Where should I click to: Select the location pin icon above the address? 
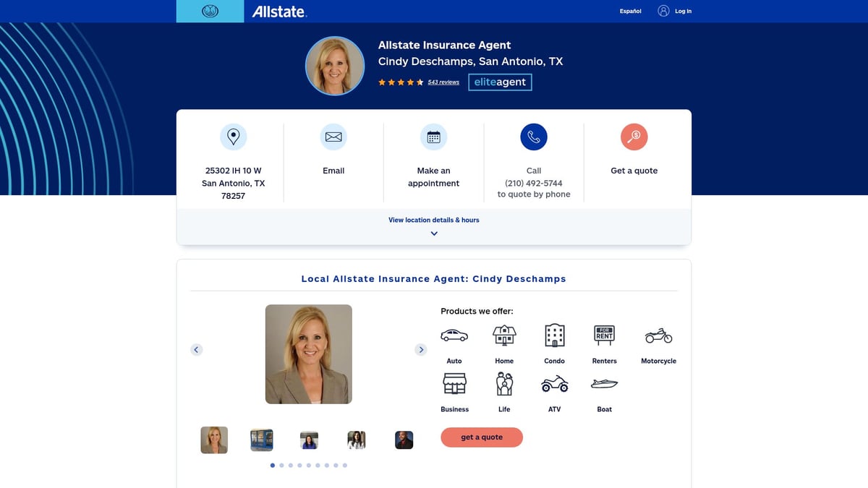point(233,136)
